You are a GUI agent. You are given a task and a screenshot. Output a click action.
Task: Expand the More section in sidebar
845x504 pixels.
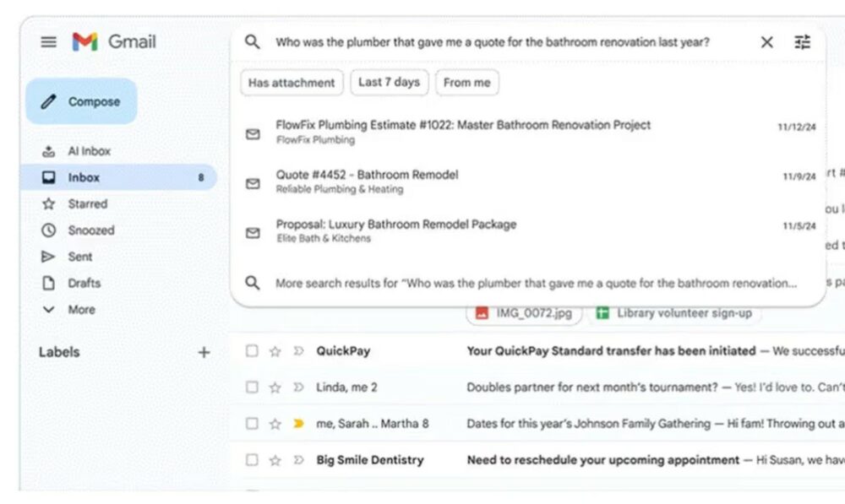point(81,310)
